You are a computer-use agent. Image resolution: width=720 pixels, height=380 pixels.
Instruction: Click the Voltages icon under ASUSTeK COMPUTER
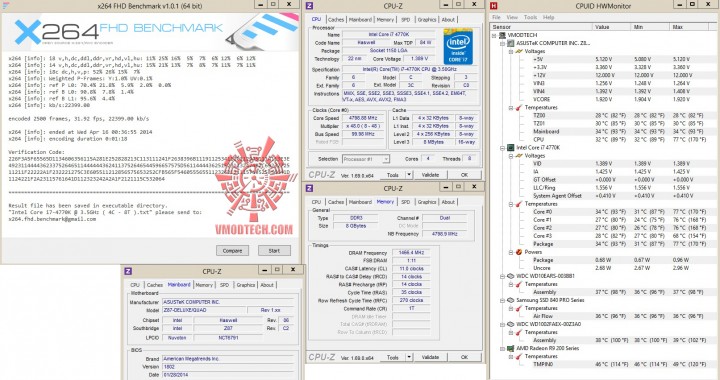519,51
